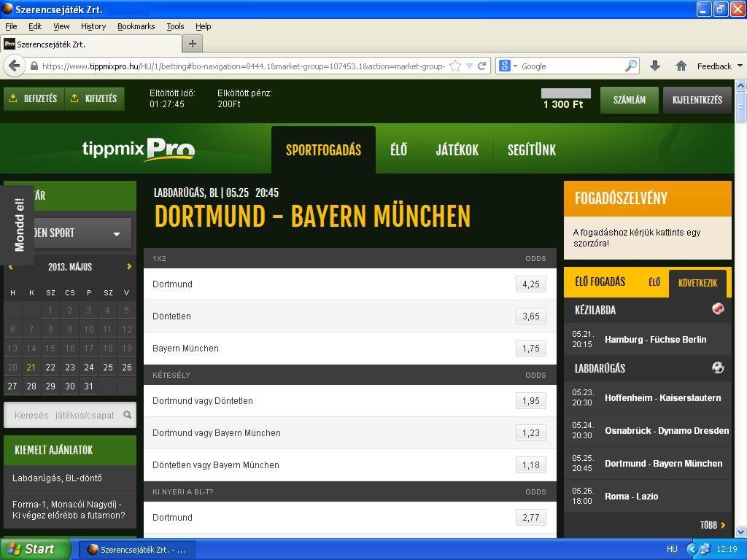Select the Élő tab in Élő fogadás

(654, 282)
